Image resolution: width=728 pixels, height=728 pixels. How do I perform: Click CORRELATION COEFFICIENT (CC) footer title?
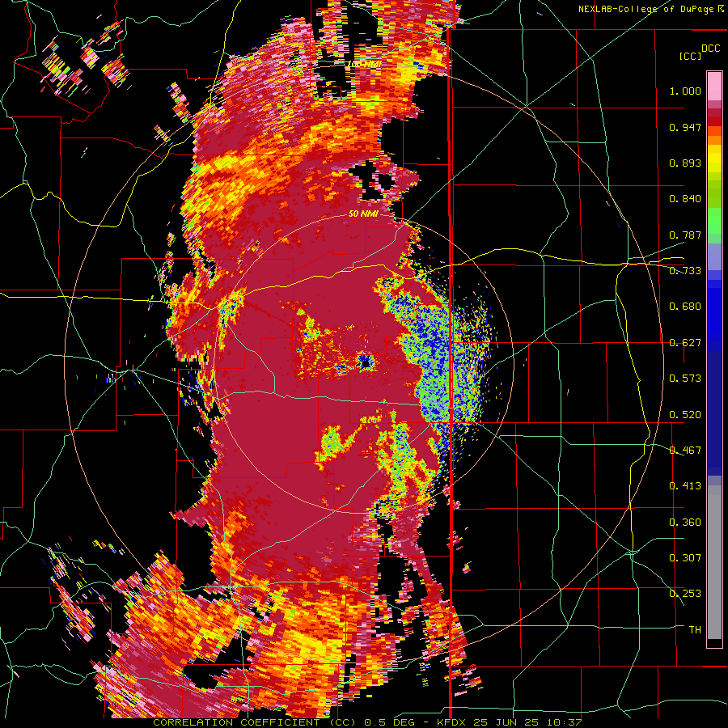(x=256, y=722)
